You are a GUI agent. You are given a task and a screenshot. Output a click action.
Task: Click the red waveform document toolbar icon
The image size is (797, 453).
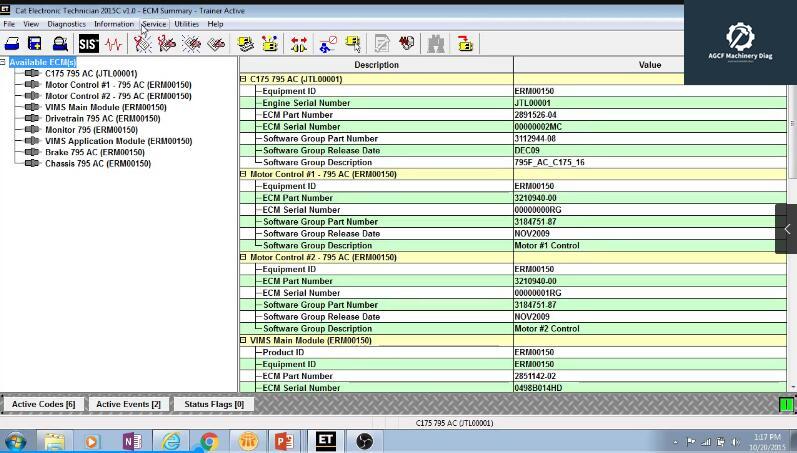coord(406,44)
